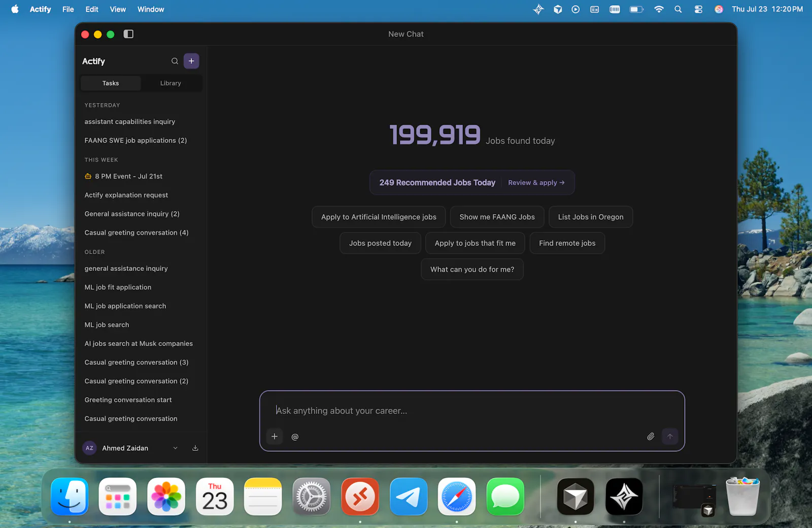812x528 pixels.
Task: Click Show me FAANG Jobs
Action: (x=497, y=217)
